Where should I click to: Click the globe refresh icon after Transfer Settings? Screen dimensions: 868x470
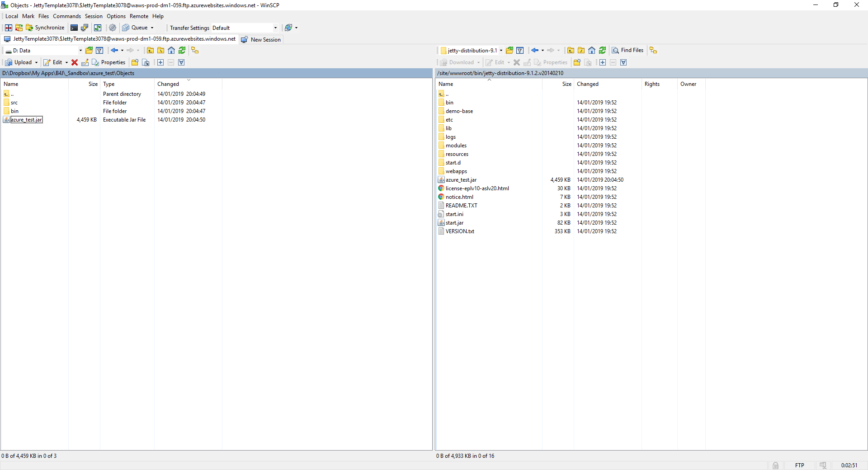click(x=288, y=28)
